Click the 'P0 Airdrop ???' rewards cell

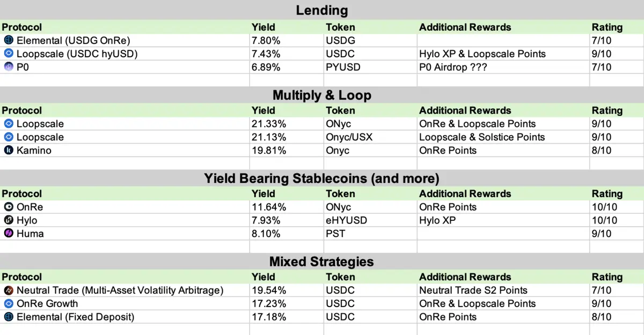[x=503, y=67]
